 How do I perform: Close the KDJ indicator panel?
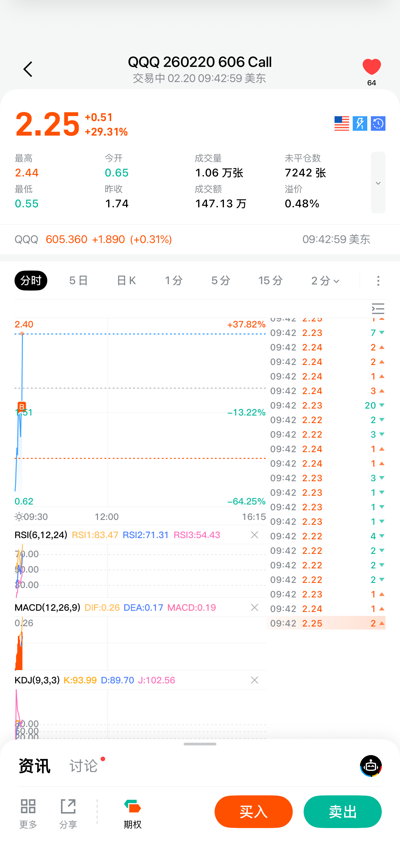255,680
